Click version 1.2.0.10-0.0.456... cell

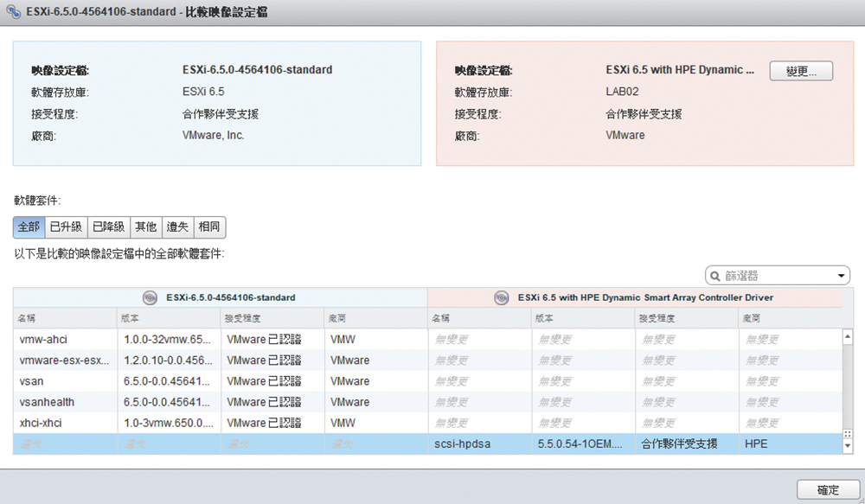tap(169, 360)
